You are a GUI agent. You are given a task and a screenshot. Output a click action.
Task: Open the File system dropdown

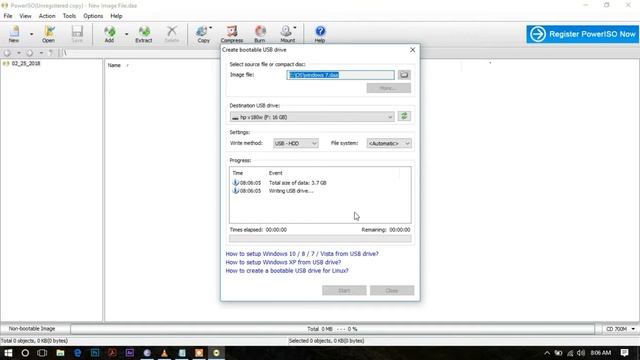click(x=389, y=143)
